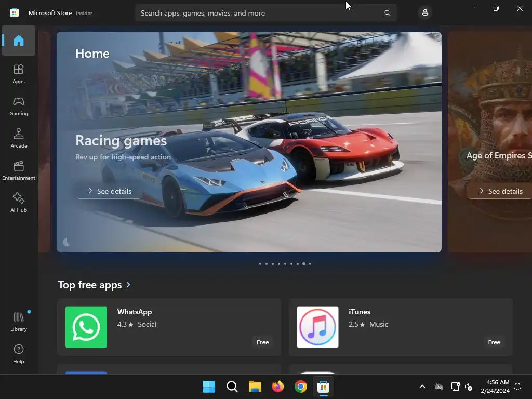This screenshot has width=532, height=399.
Task: Select the WhatsApp title text
Action: coord(135,312)
